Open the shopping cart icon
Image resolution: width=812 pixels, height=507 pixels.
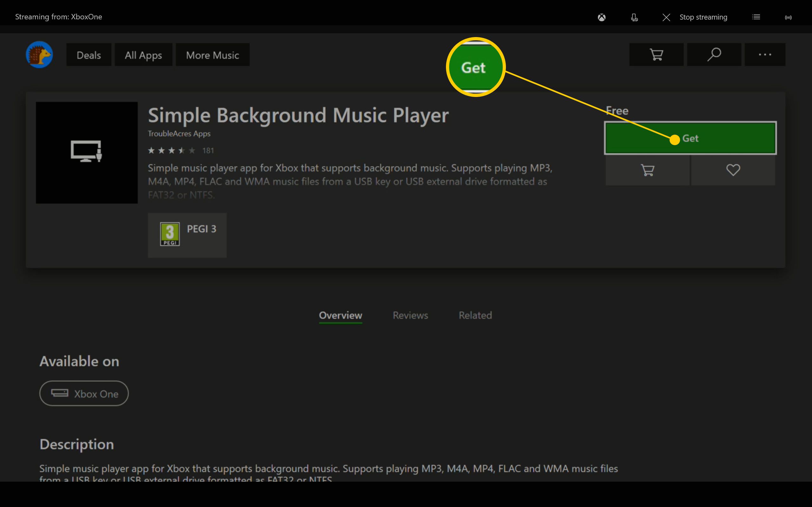coord(655,54)
